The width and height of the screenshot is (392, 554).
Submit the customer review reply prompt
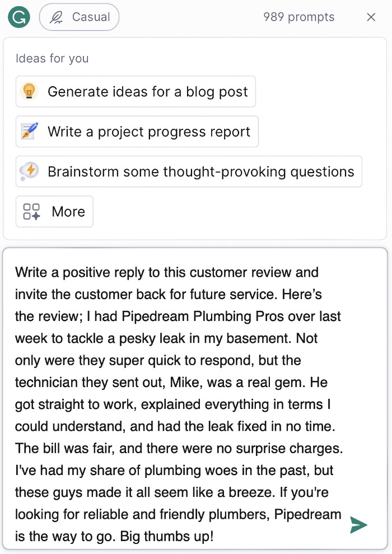(x=359, y=525)
